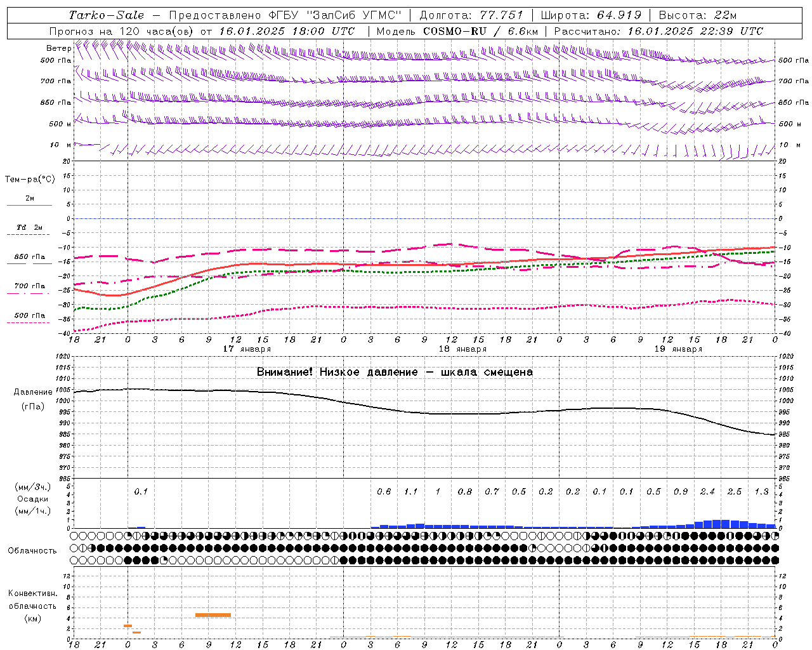812x650 pixels.
Task: Click the Облачность panel label
Action: [32, 551]
